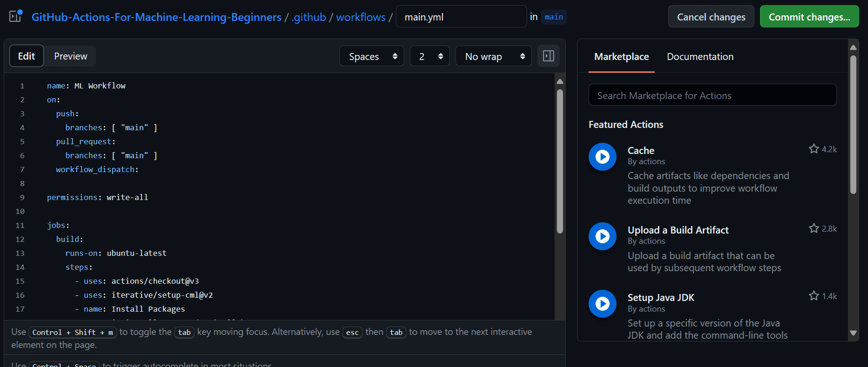Click the 'permissions: write-all' line
868x367 pixels.
click(97, 197)
